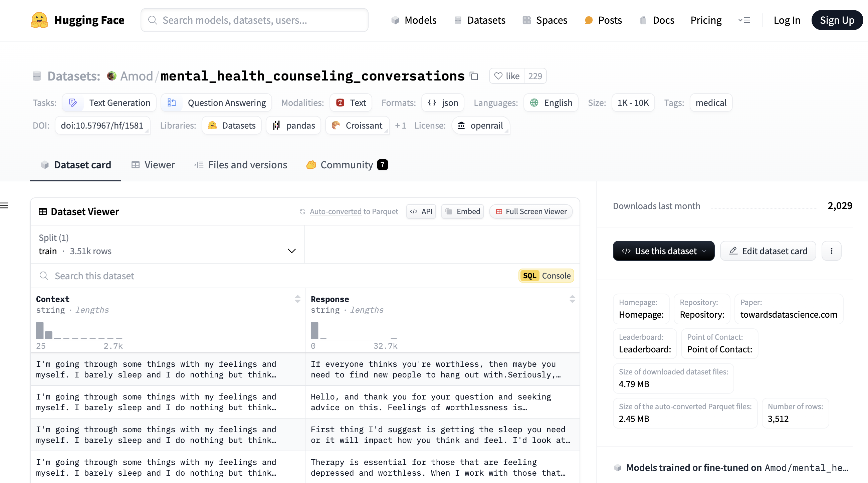Image resolution: width=868 pixels, height=483 pixels.
Task: Open the Files and versions tab
Action: pyautogui.click(x=241, y=165)
